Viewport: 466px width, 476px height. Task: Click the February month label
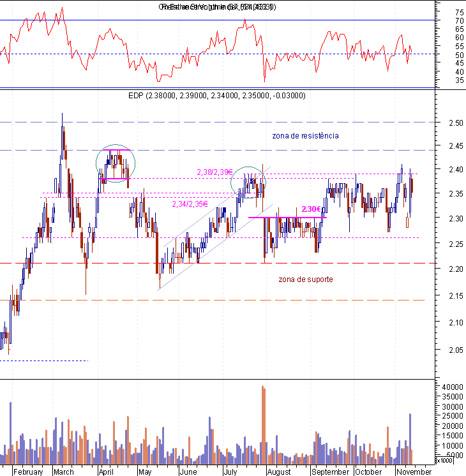(x=28, y=472)
